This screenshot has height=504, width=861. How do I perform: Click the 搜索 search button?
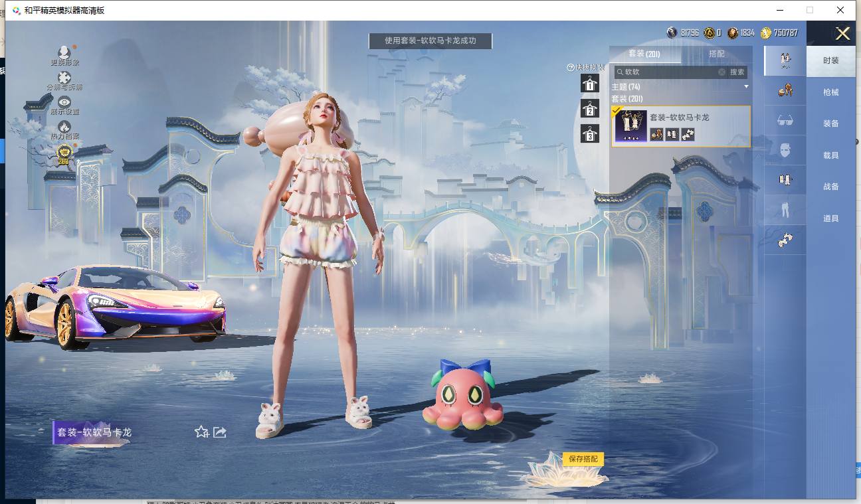click(x=737, y=72)
